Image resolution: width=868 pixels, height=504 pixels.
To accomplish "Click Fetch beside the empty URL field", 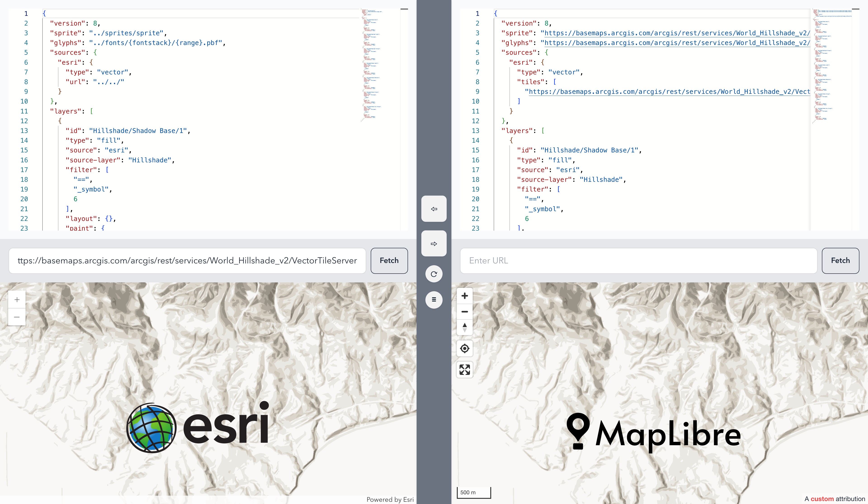I will pyautogui.click(x=840, y=261).
